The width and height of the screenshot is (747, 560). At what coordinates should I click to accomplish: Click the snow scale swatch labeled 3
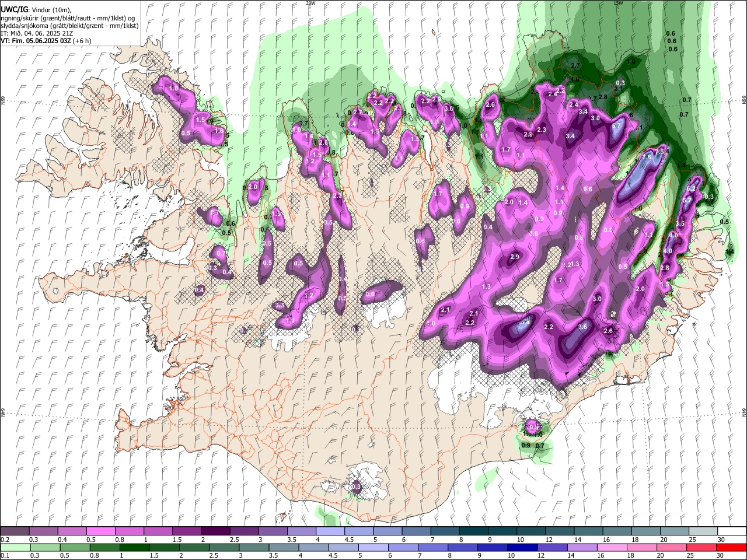[x=273, y=531]
